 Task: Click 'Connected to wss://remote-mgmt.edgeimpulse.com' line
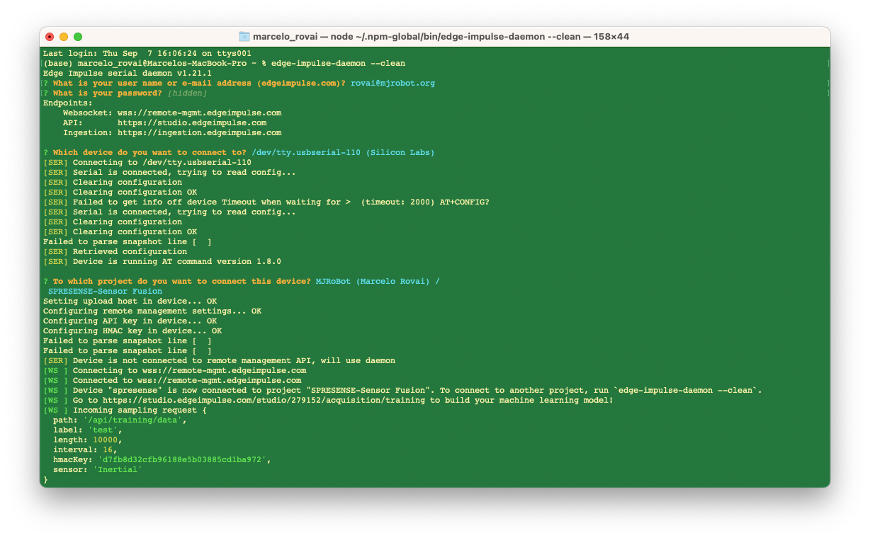(172, 381)
